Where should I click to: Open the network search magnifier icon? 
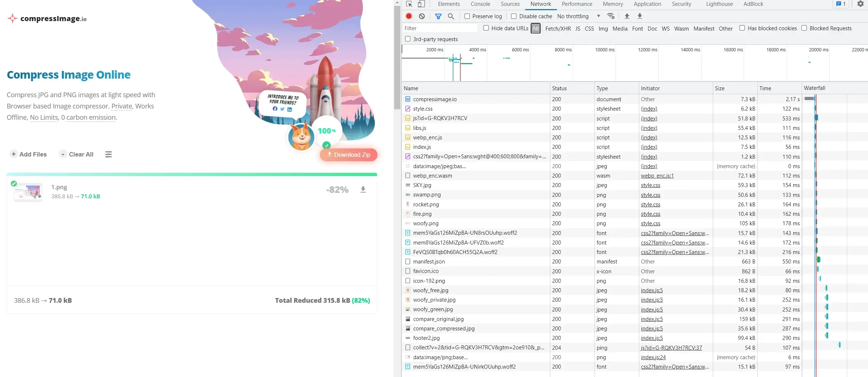coord(451,16)
